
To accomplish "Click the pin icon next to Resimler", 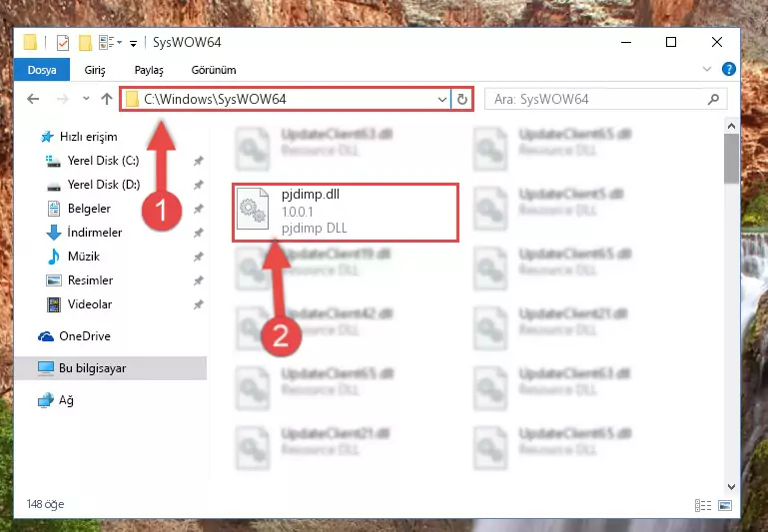I will 198,280.
